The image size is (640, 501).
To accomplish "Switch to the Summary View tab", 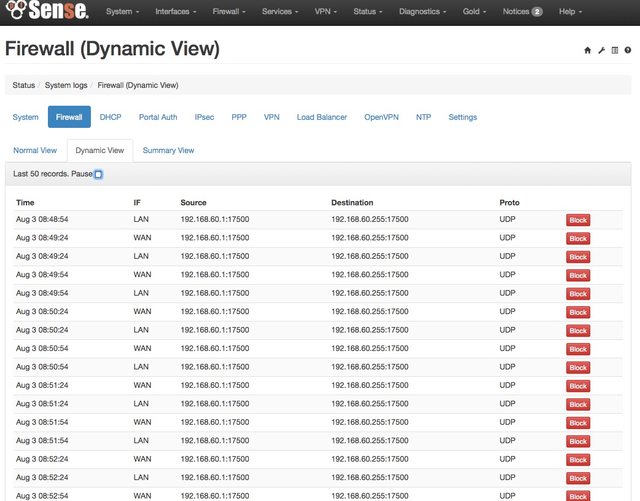I will [168, 150].
